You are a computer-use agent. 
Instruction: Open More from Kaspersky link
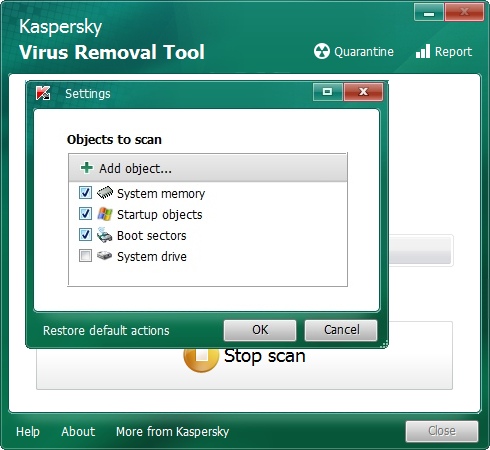pyautogui.click(x=172, y=432)
